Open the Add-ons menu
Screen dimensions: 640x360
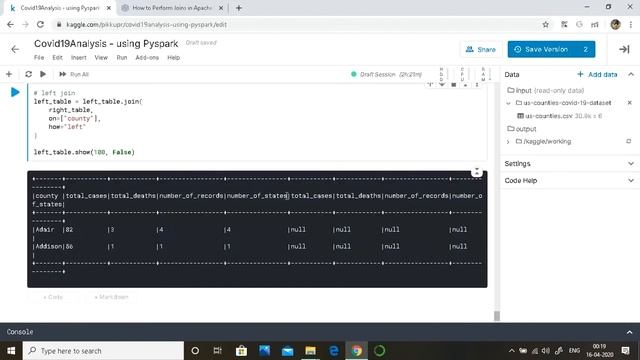pyautogui.click(x=147, y=58)
